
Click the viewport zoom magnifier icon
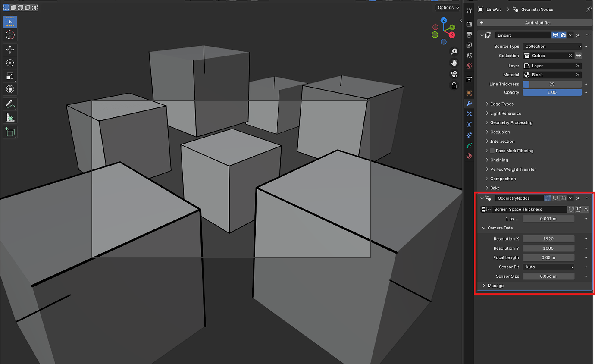click(454, 52)
